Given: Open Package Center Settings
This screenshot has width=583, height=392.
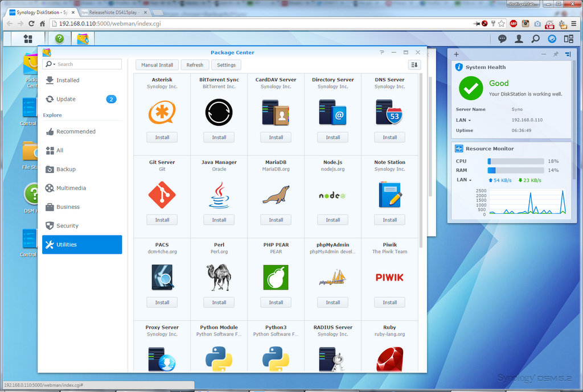Looking at the screenshot, I should tap(226, 65).
